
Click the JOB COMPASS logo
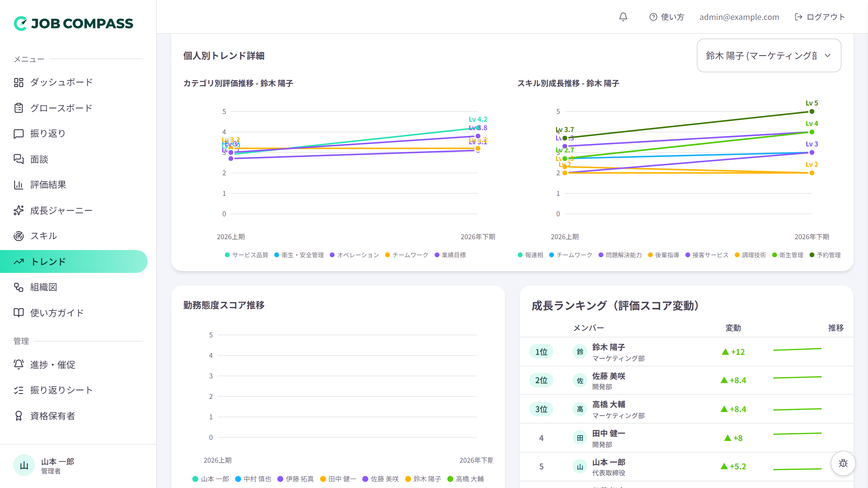pos(74,23)
